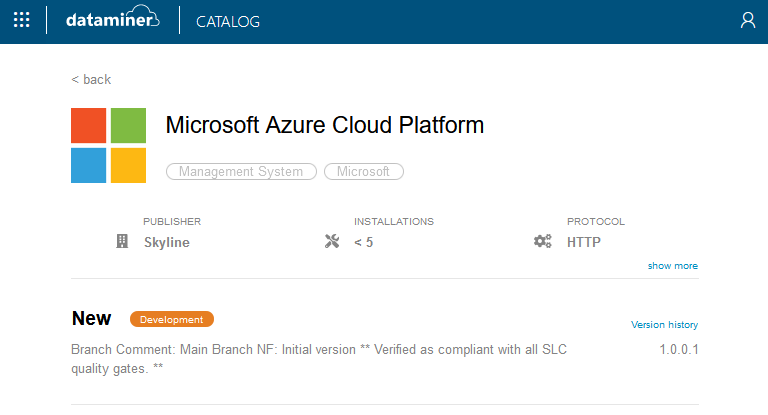Viewport: 768px width, 415px height.
Task: Click the publisher building icon
Action: 122,241
